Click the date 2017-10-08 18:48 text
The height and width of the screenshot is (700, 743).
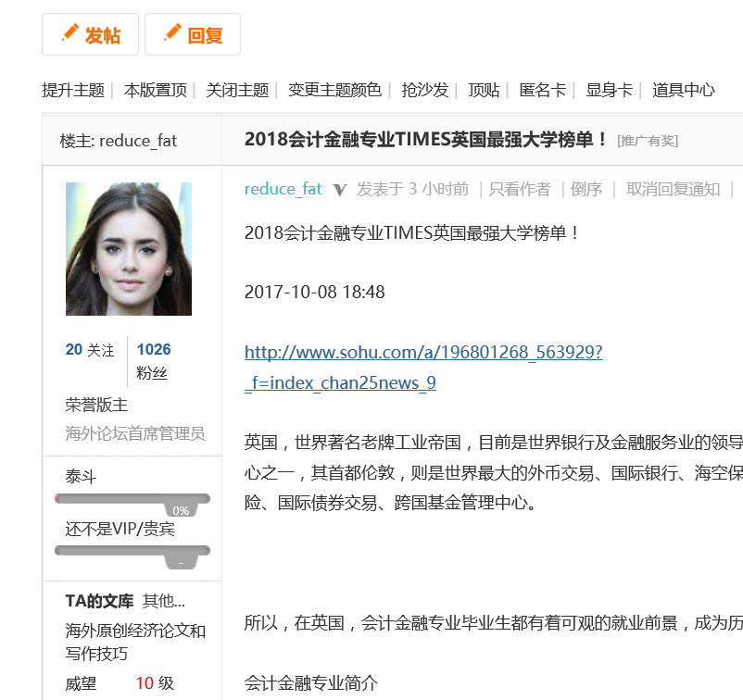tap(315, 292)
